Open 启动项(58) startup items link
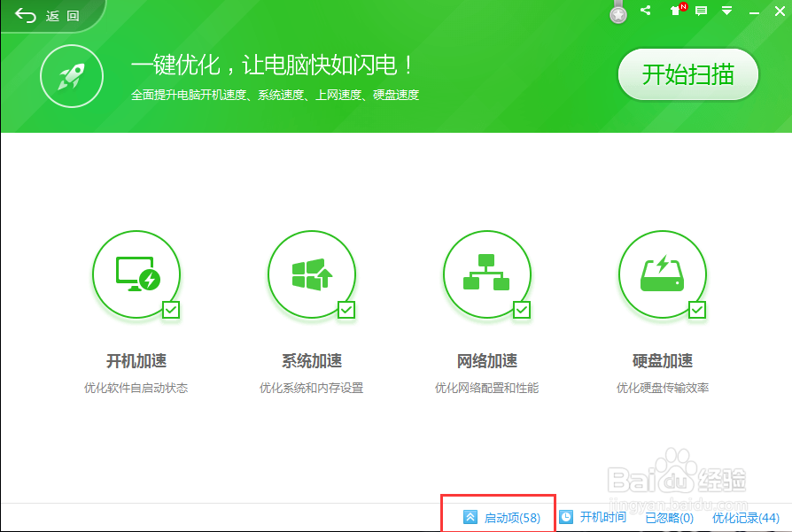The height and width of the screenshot is (532, 792). 512,518
